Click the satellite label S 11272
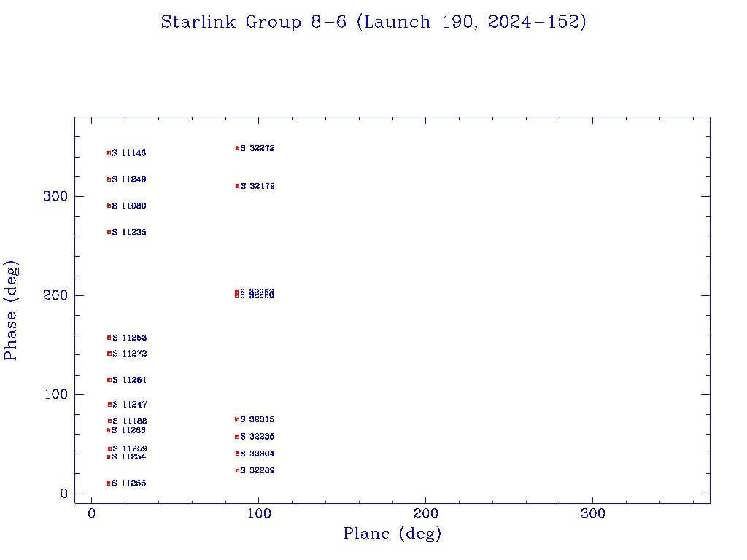 pos(130,354)
